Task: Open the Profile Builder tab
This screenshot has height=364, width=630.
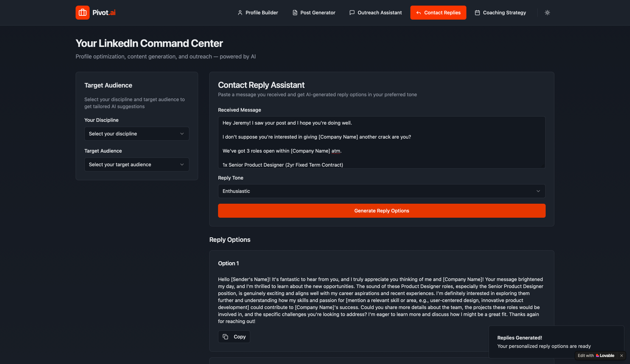Action: click(x=258, y=13)
